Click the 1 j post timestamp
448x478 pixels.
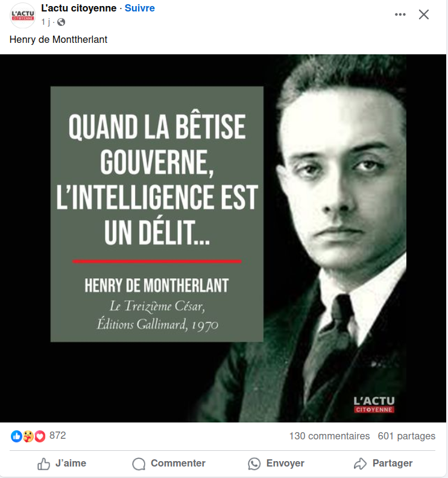click(46, 22)
